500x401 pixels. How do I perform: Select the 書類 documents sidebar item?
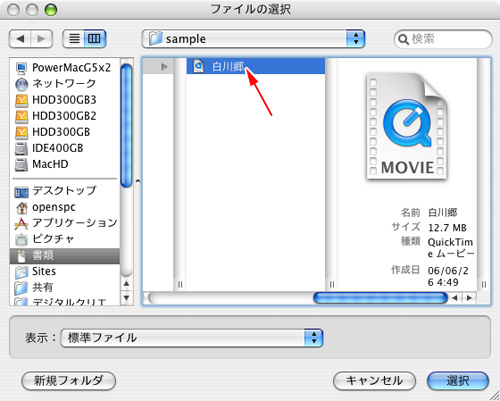(65, 256)
